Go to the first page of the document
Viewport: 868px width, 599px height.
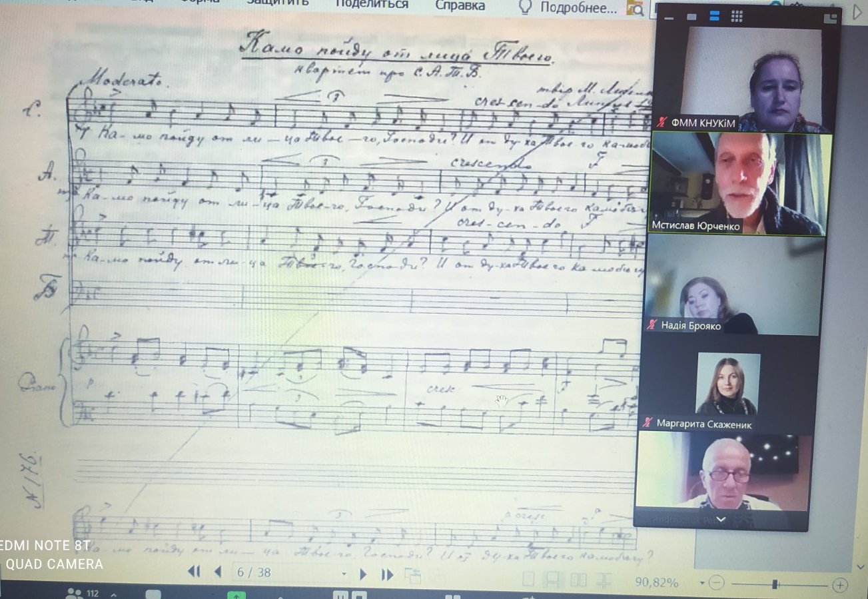click(x=194, y=572)
